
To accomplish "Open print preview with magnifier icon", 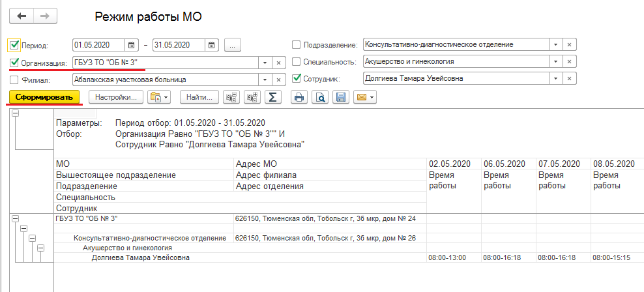I will (319, 97).
